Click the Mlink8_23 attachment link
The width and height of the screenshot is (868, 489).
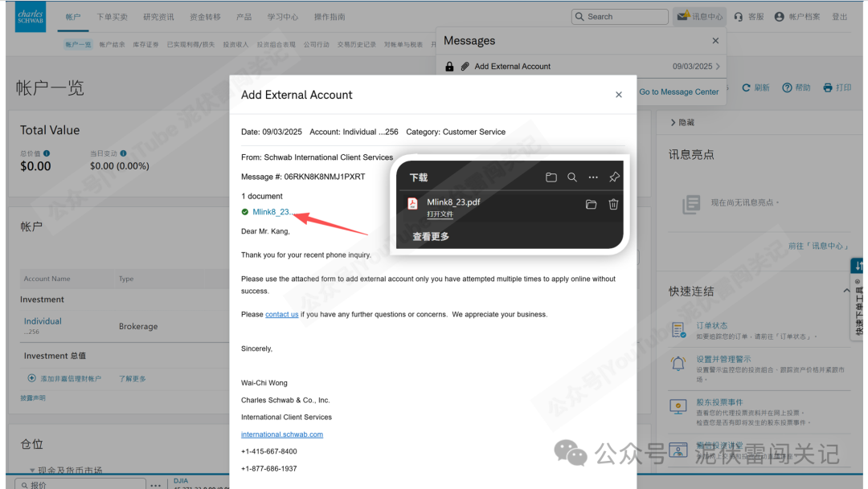click(x=272, y=212)
